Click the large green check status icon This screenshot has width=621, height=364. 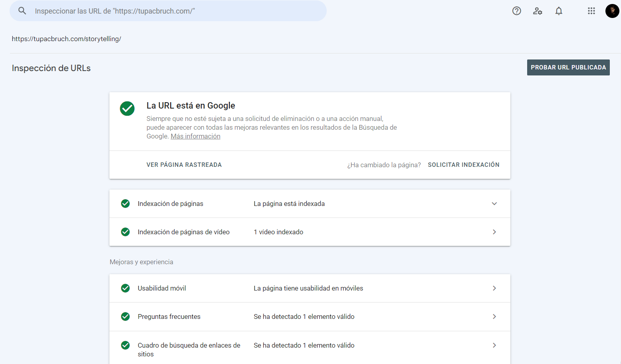(x=127, y=108)
